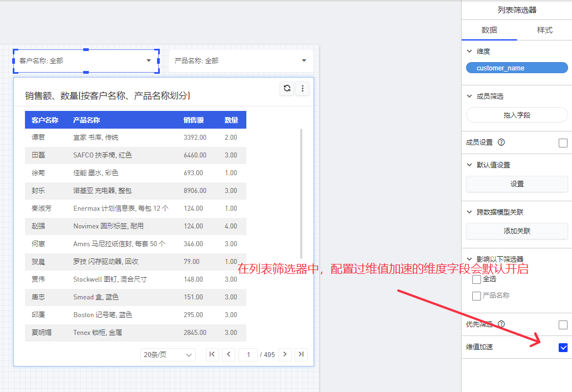The height and width of the screenshot is (392, 572).
Task: Click the table's vertical scrollbar
Action: [301, 194]
